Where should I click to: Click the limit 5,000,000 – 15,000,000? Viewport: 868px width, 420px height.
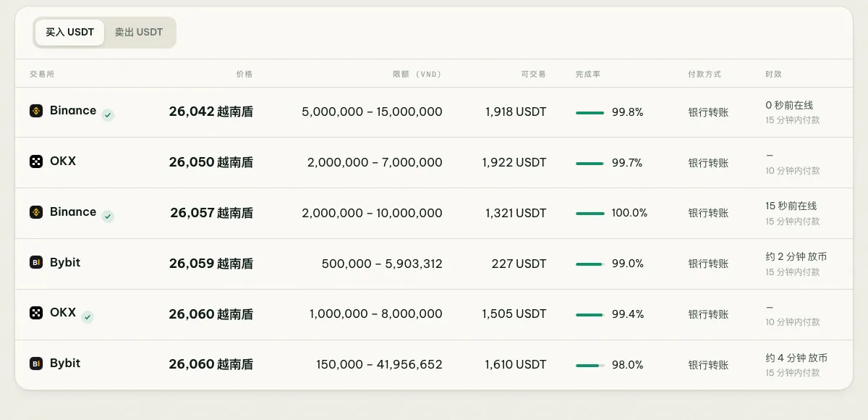(x=372, y=112)
